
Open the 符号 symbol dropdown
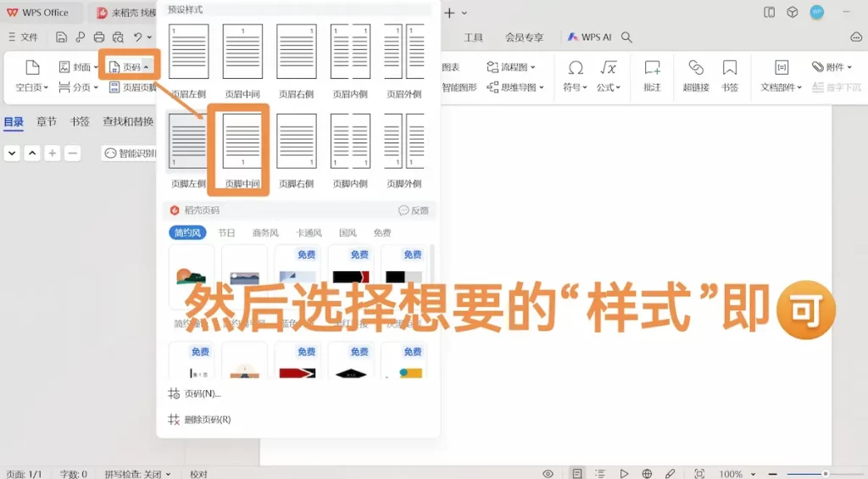[576, 75]
